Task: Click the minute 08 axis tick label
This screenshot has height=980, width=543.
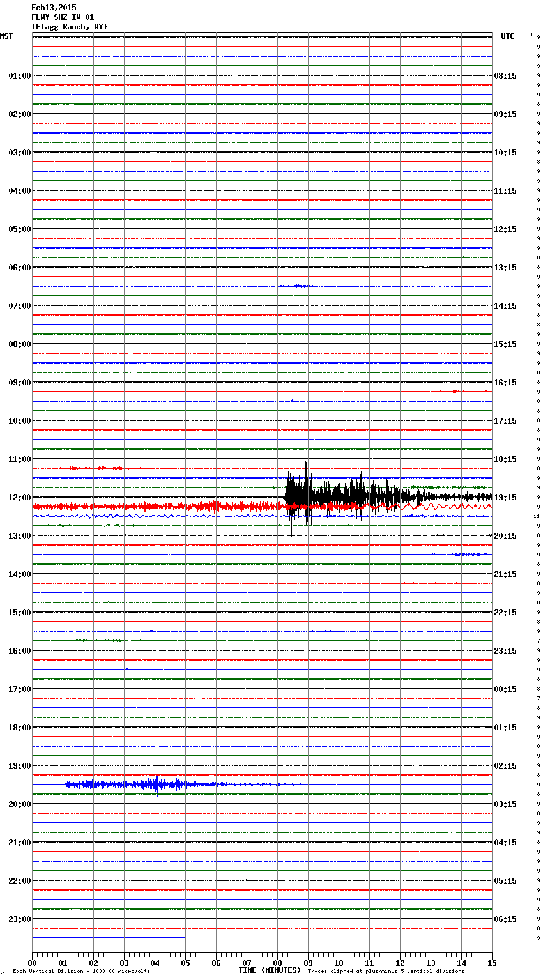Action: (277, 963)
